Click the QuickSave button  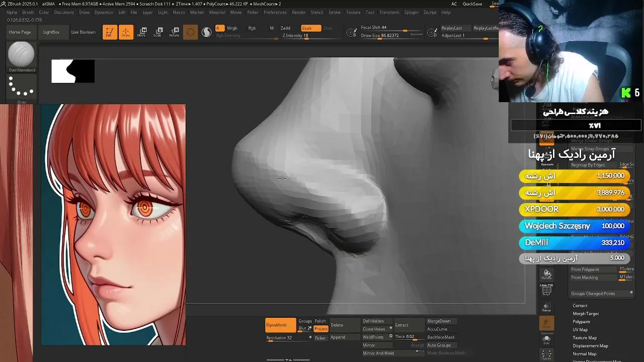[x=472, y=4]
